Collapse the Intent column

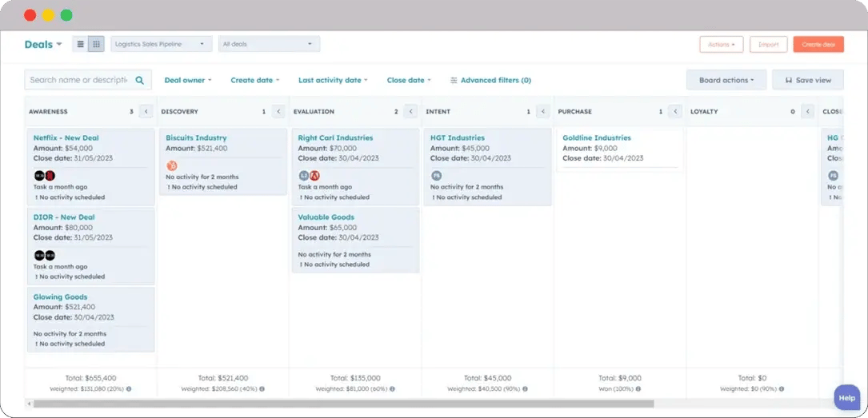pos(543,111)
